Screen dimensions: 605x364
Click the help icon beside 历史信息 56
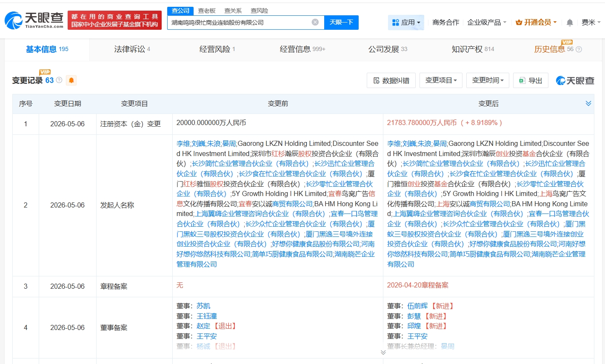pos(579,49)
